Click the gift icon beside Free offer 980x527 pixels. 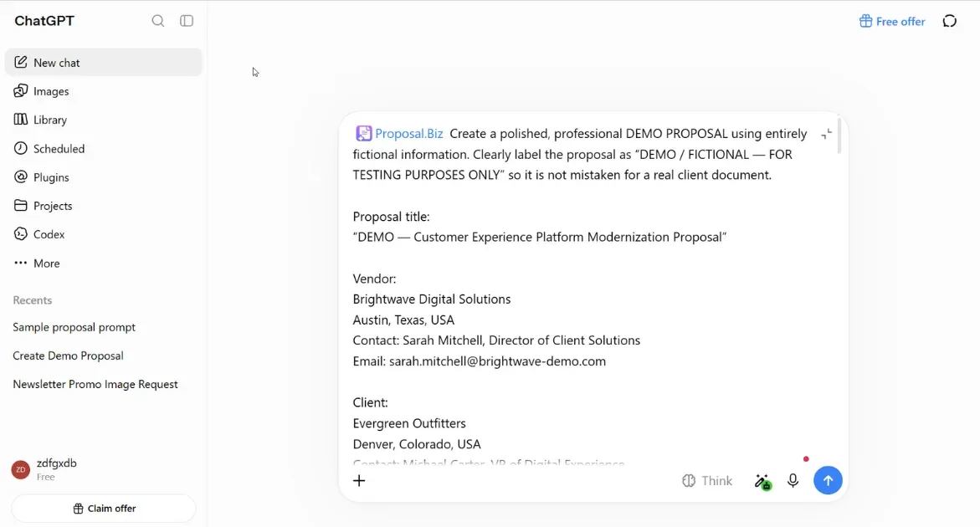(x=865, y=21)
